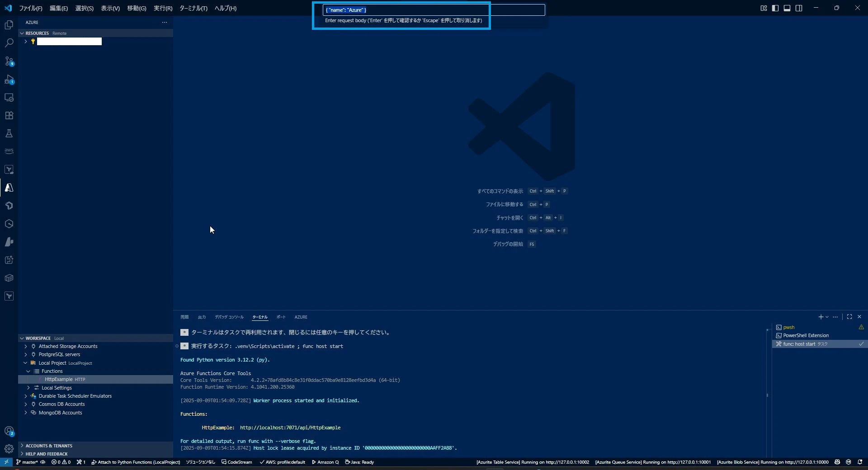Toggle the secondary side bar visibility

click(799, 8)
